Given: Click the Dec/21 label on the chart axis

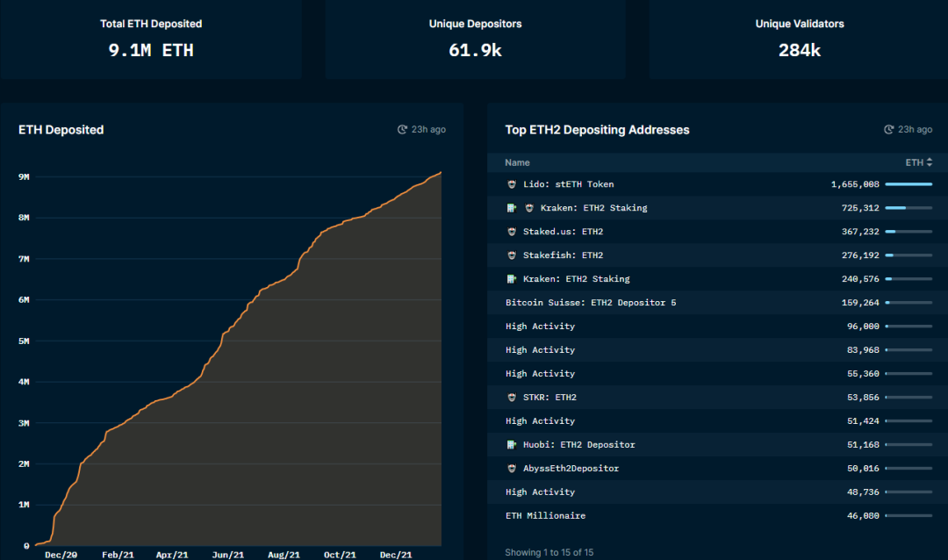Looking at the screenshot, I should [396, 555].
